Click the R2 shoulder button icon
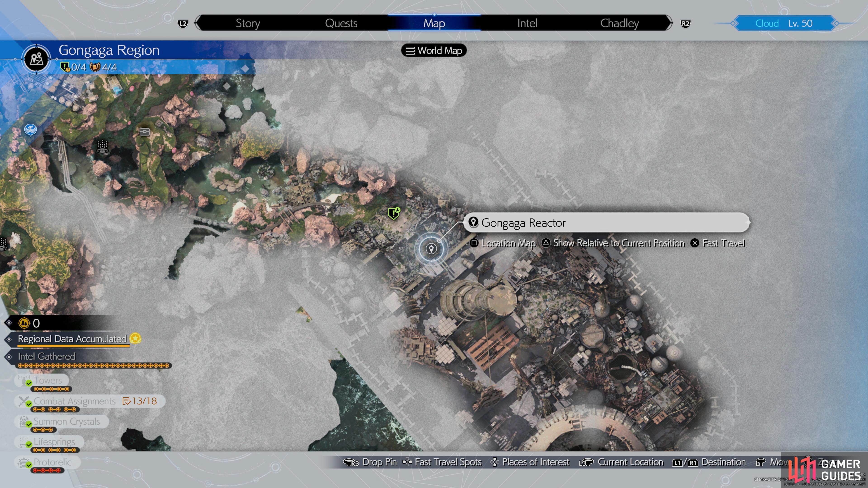This screenshot has height=488, width=868. (x=685, y=23)
